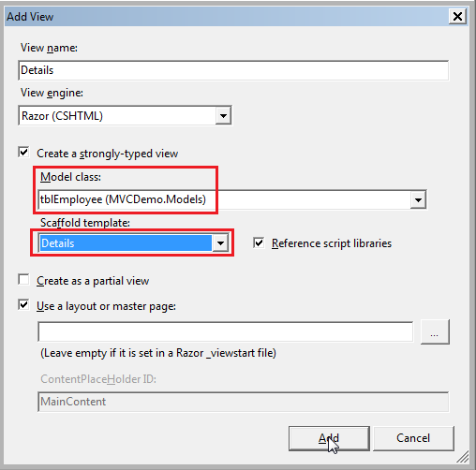Select the highlighted Details scaffold template
The height and width of the screenshot is (470, 476).
tap(126, 243)
